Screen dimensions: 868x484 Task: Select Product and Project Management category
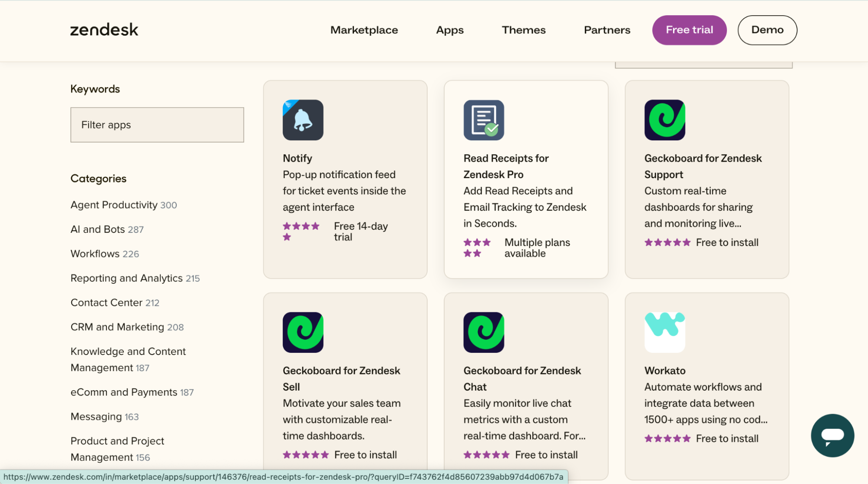pos(117,449)
